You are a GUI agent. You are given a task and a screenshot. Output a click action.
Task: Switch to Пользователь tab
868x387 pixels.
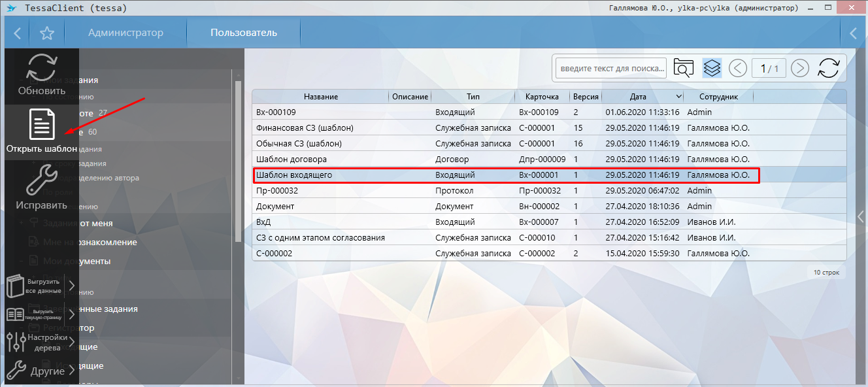click(x=243, y=33)
